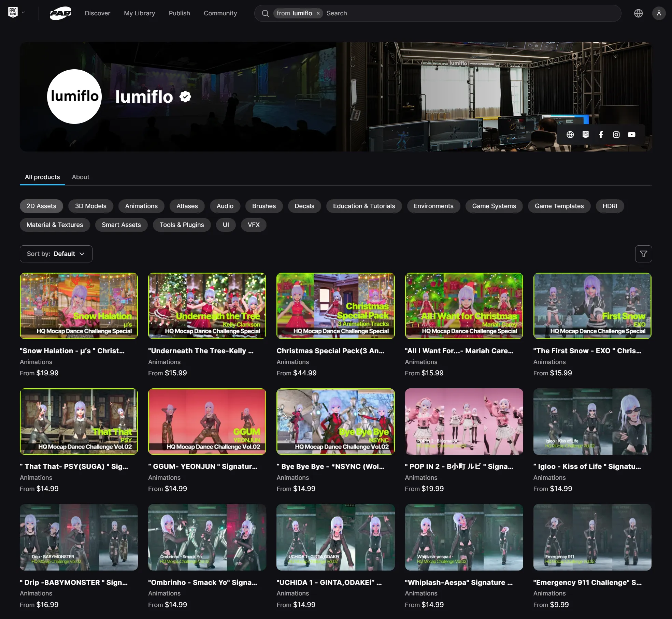672x619 pixels.
Task: Open the Community link in navigation
Action: tap(220, 13)
